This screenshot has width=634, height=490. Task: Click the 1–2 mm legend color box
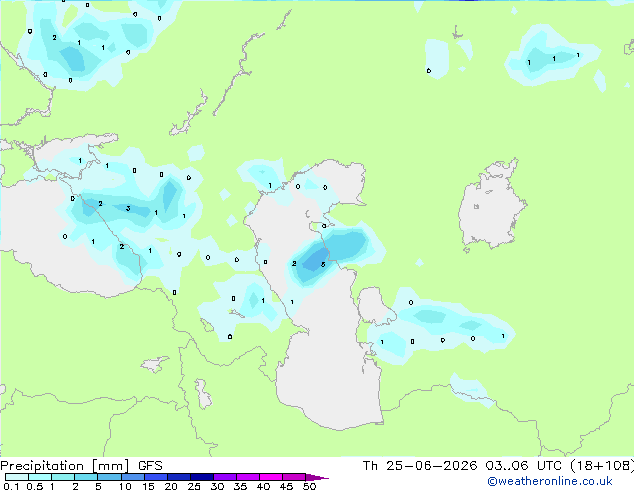click(63, 477)
